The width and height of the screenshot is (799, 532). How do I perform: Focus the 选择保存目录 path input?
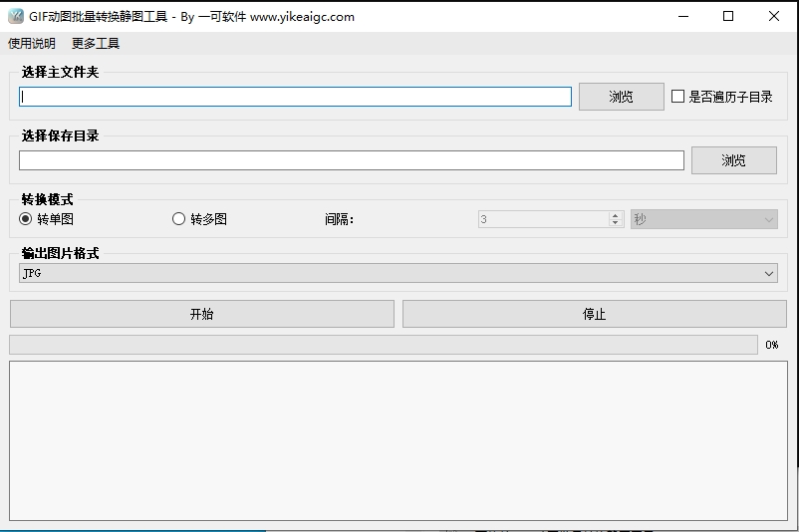[351, 160]
